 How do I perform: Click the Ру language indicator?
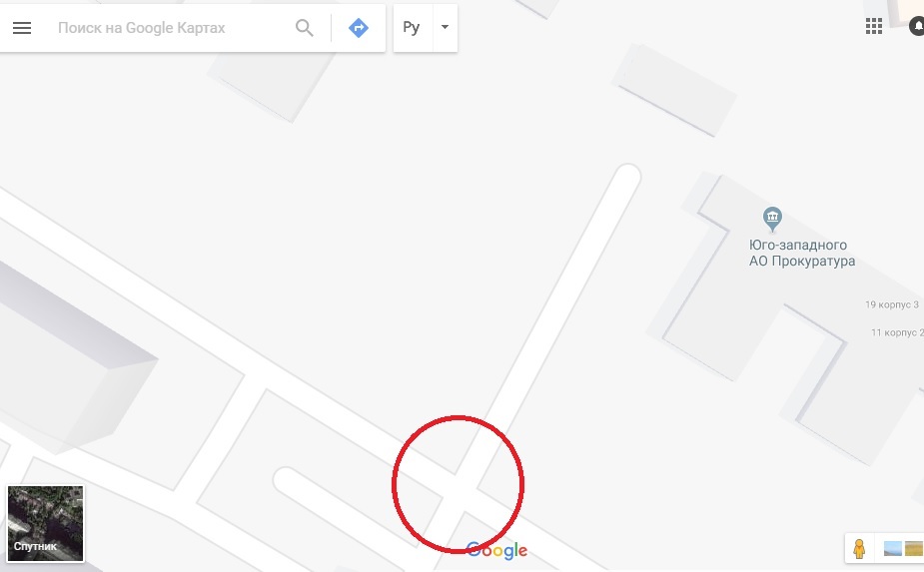coord(412,28)
